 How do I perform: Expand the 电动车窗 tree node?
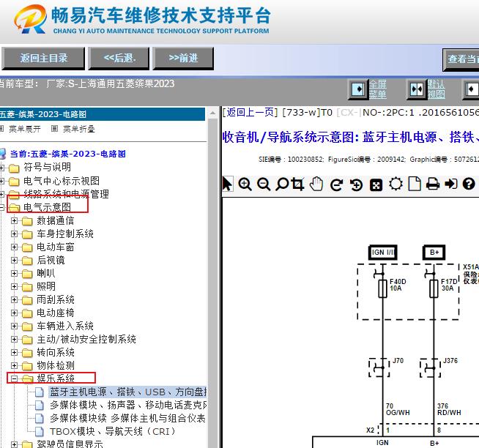14,247
